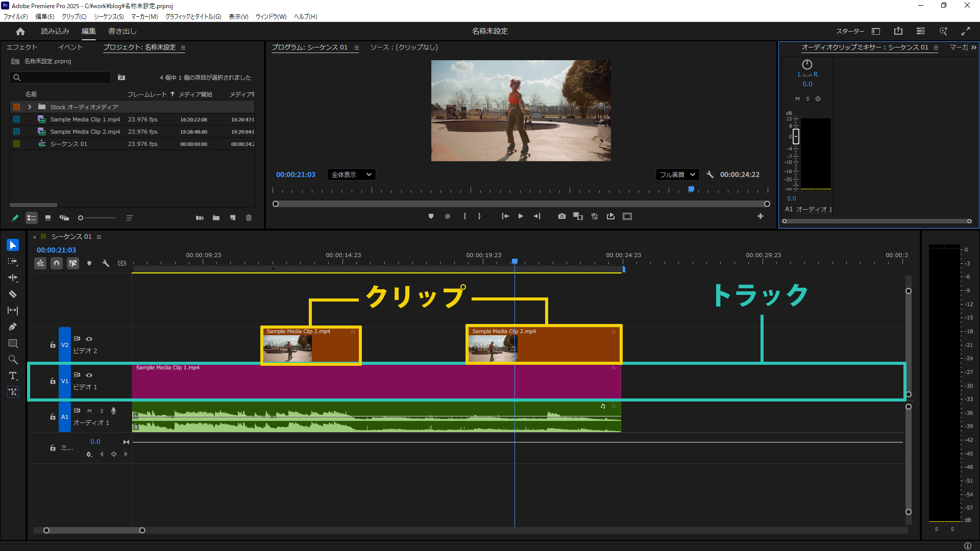
Task: Hide the ビデオ 1 track with its eye toggle
Action: [x=89, y=374]
